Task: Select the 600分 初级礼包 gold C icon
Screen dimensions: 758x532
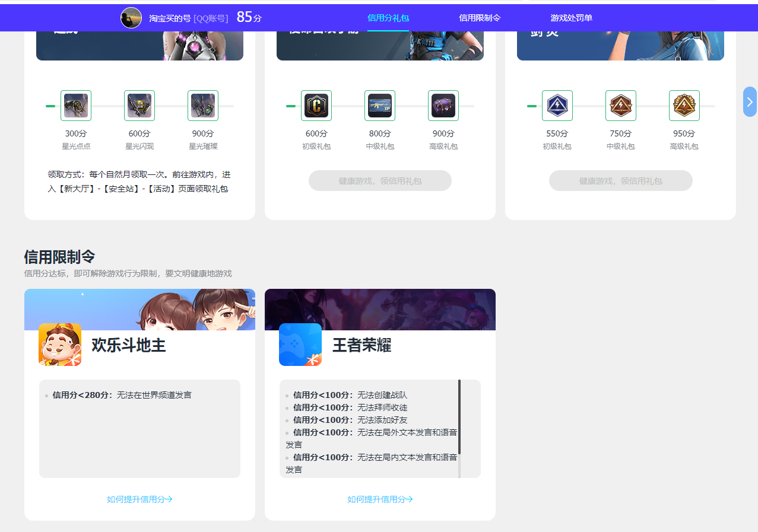Action: coord(316,106)
